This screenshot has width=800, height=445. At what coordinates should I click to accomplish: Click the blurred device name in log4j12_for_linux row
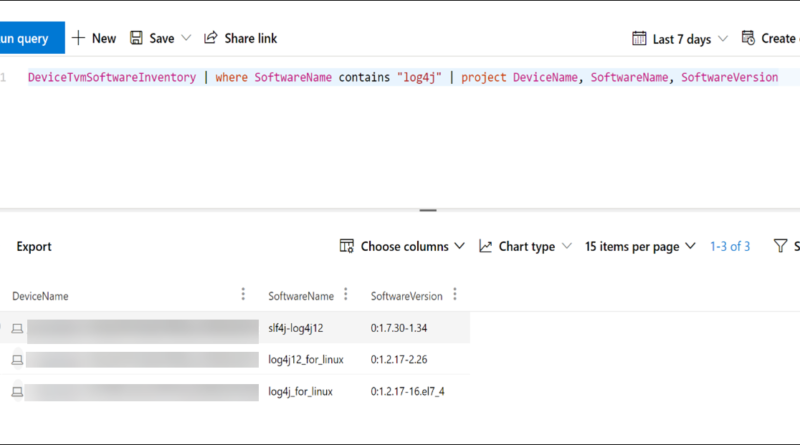(142, 359)
